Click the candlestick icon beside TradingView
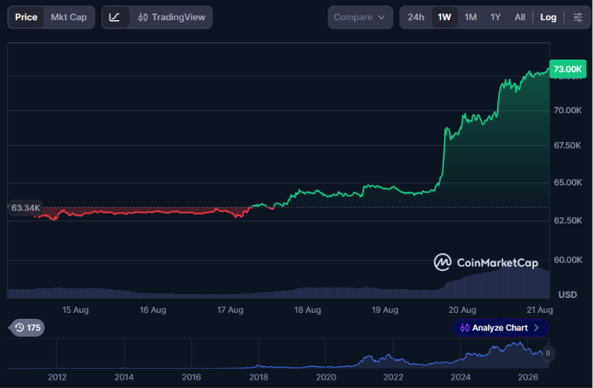593x388 pixels. [143, 17]
